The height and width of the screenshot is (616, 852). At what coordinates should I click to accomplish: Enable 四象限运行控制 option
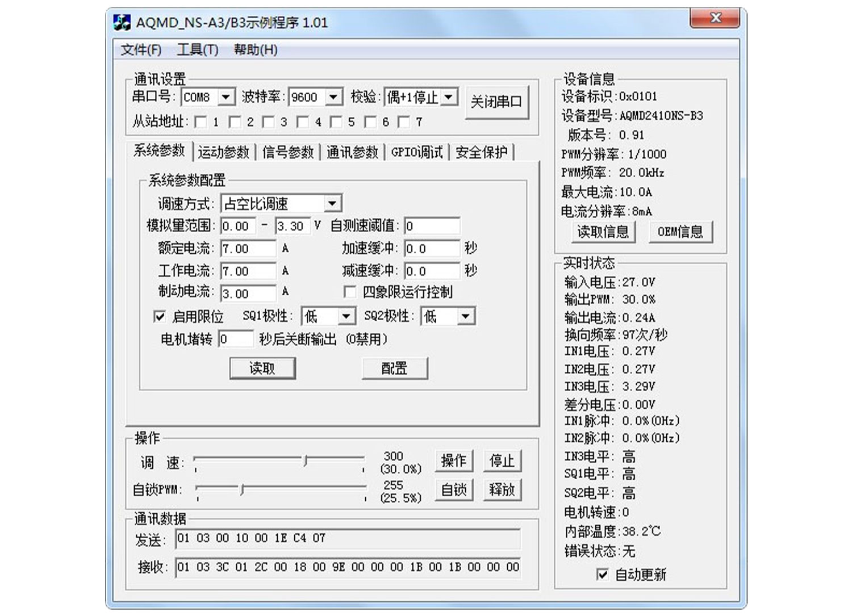point(350,291)
